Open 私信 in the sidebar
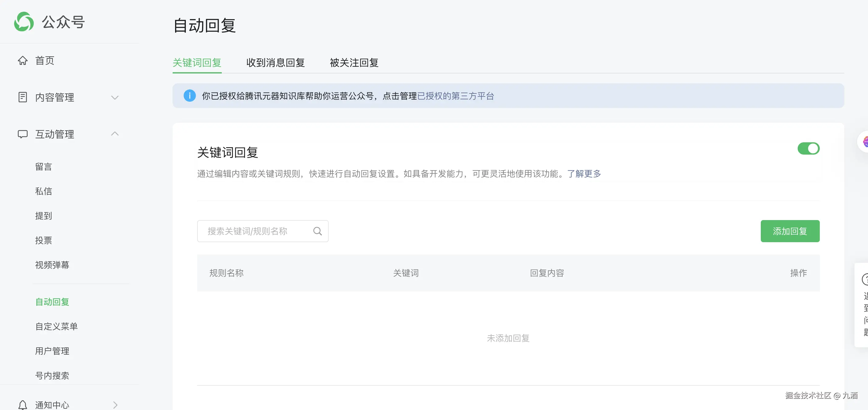The height and width of the screenshot is (410, 868). coord(44,191)
